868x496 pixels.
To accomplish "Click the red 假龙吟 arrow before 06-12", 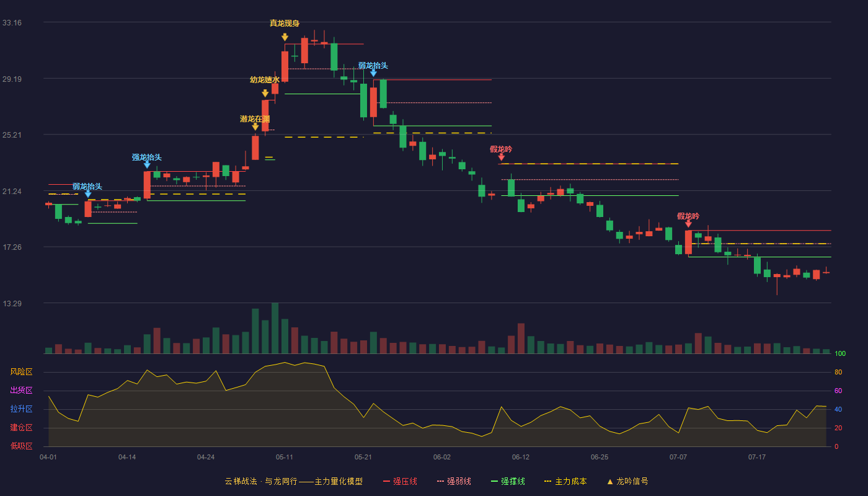I will pyautogui.click(x=501, y=157).
